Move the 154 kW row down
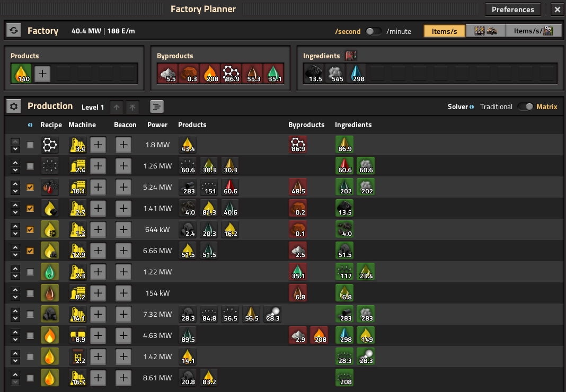The image size is (566, 392). click(15, 297)
